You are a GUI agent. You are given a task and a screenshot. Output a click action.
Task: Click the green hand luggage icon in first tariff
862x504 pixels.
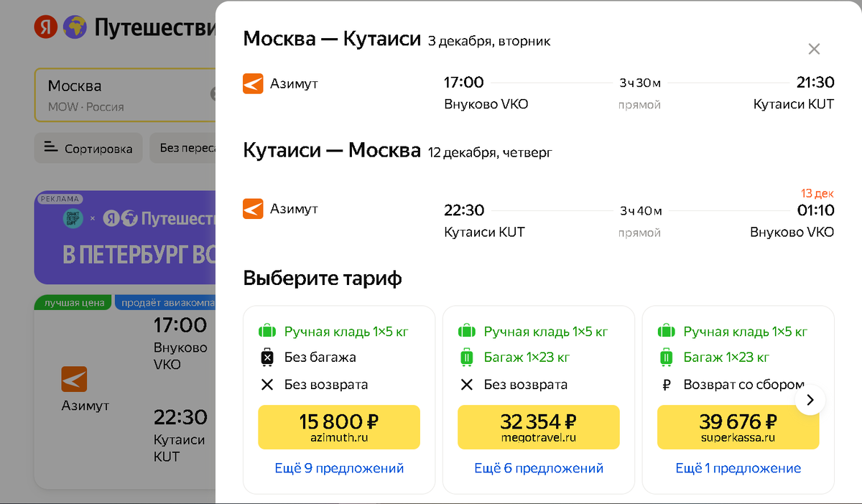pyautogui.click(x=268, y=331)
